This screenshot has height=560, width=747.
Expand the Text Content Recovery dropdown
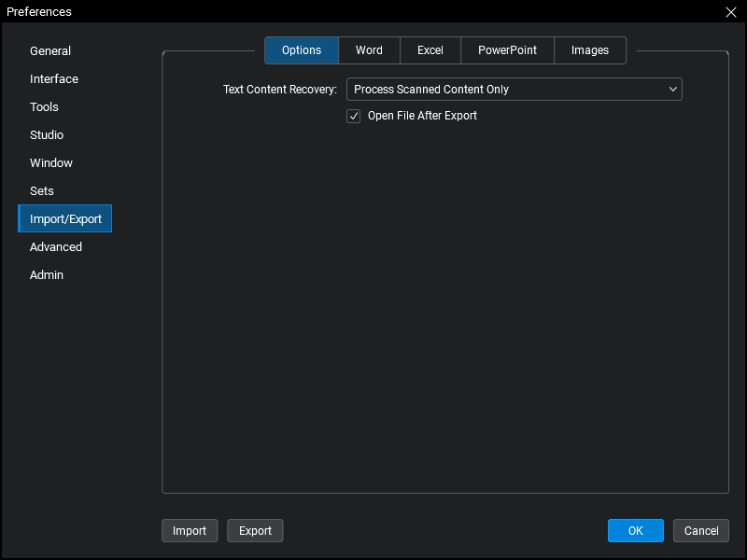click(514, 90)
